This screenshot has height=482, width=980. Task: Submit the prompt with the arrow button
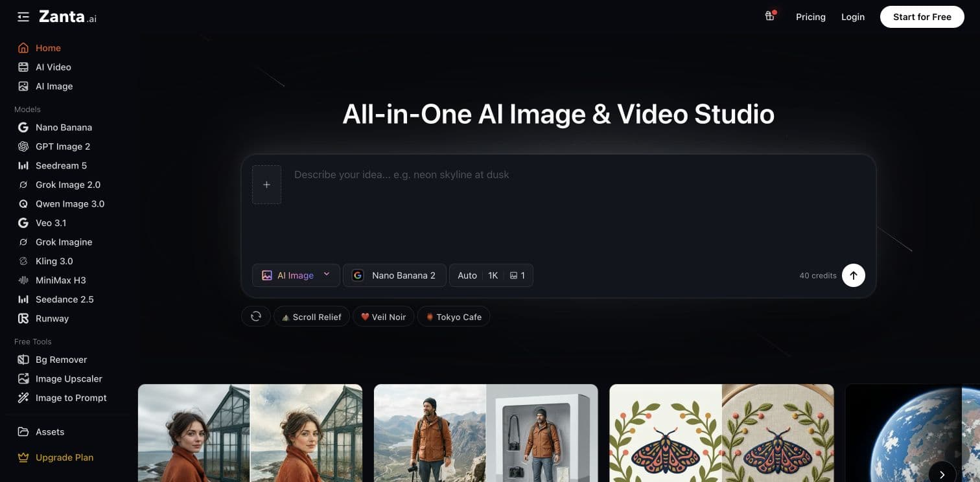click(x=854, y=275)
